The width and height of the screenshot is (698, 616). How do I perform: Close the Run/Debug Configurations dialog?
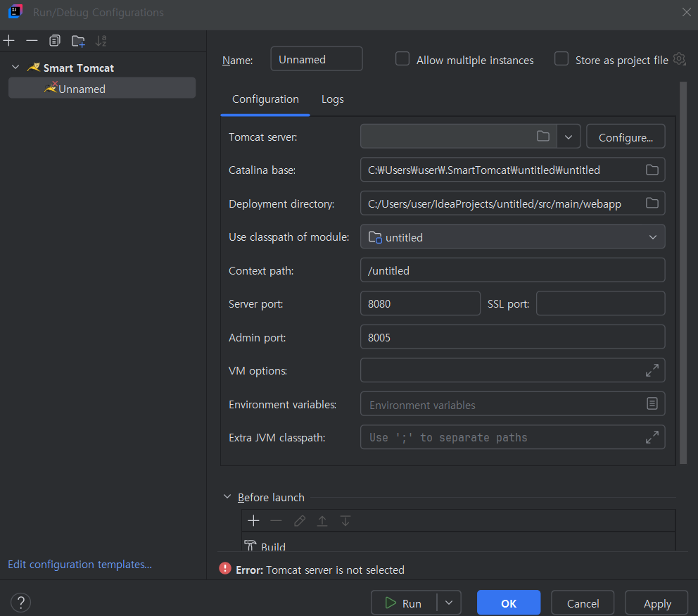687,12
